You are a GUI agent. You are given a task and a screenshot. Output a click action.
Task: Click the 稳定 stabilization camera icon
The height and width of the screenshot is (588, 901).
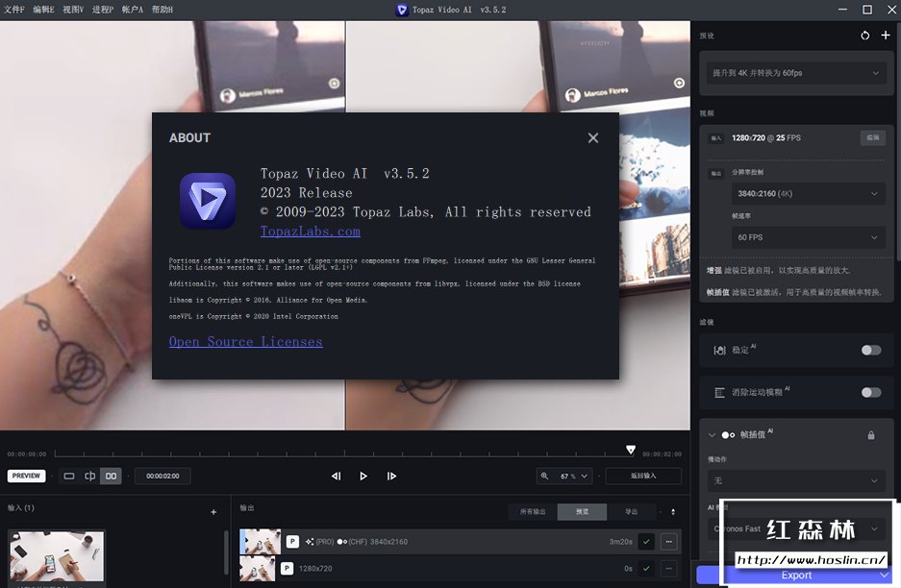(719, 351)
